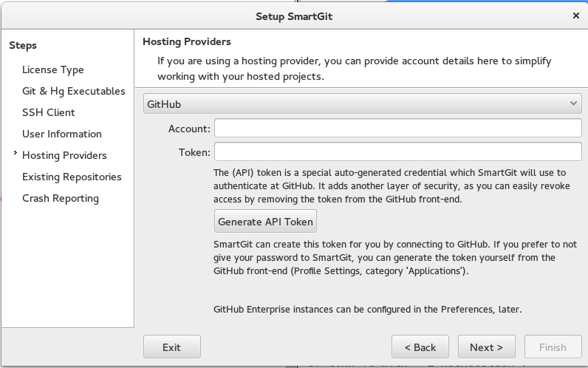Go back with the < Back button
Viewport: 588px width, 368px height.
420,347
